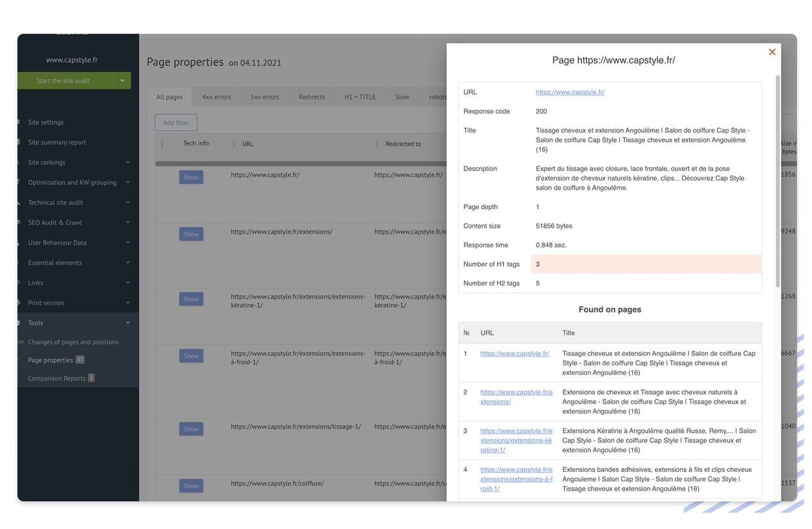Screen dimensions: 812x529
Task: Show tech info for https://www.capstyle.fr/ row
Action: [191, 177]
